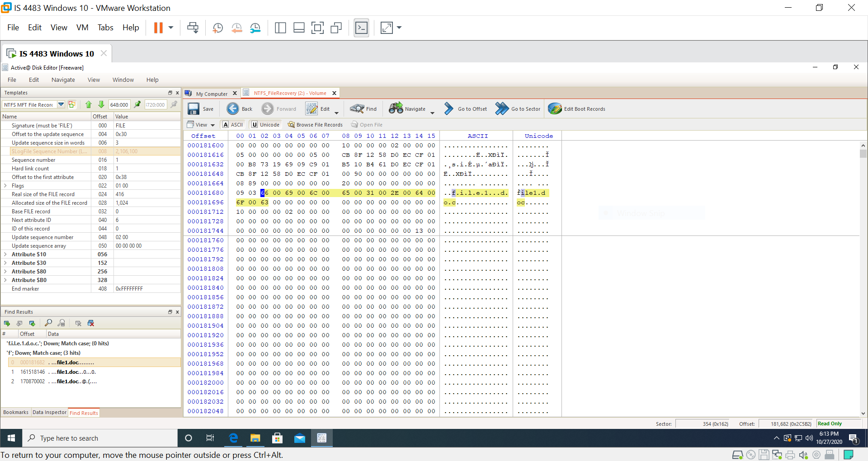Click Browse File Records
This screenshot has width=868, height=461.
coord(315,124)
